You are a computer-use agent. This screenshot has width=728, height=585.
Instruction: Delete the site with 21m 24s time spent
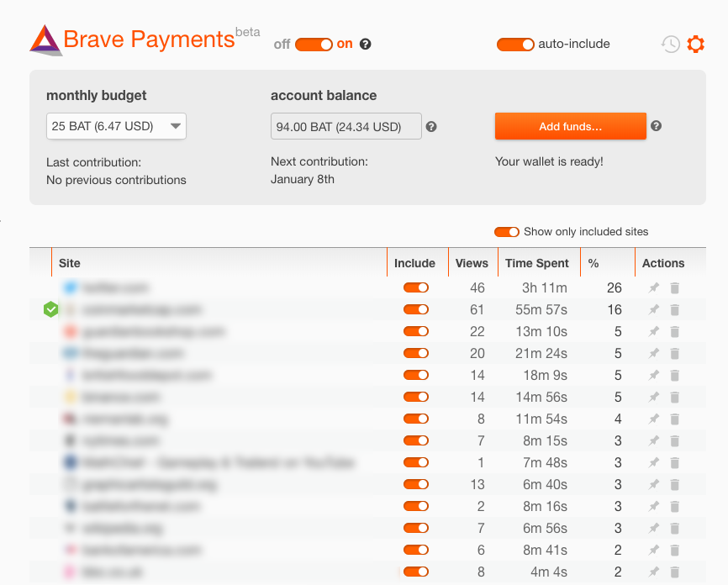pos(674,353)
